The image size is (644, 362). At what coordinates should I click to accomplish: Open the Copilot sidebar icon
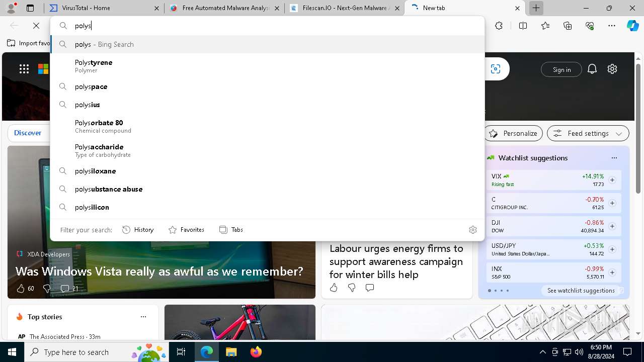[632, 26]
